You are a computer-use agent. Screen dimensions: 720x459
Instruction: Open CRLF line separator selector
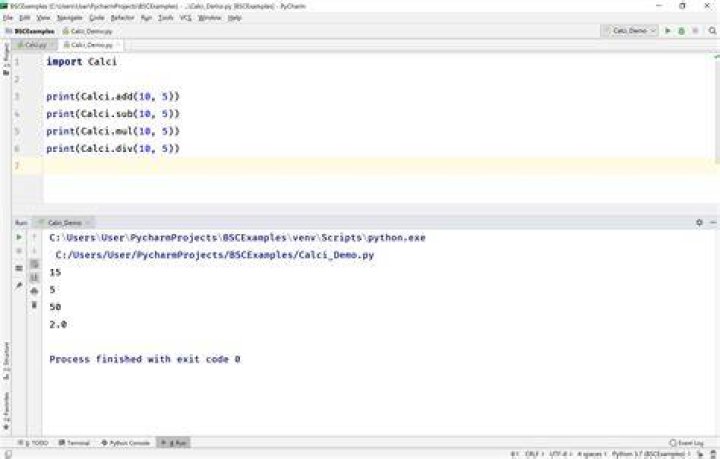tap(533, 454)
